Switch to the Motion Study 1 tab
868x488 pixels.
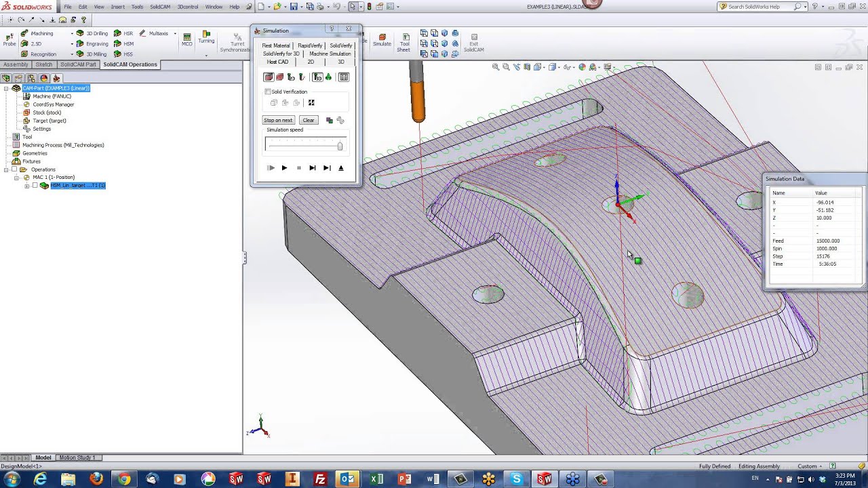tap(77, 457)
